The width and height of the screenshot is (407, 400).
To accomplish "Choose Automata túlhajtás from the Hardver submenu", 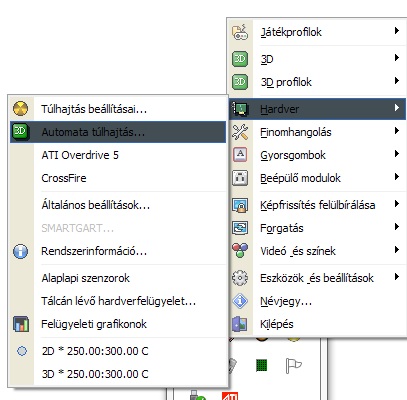I will (118, 132).
